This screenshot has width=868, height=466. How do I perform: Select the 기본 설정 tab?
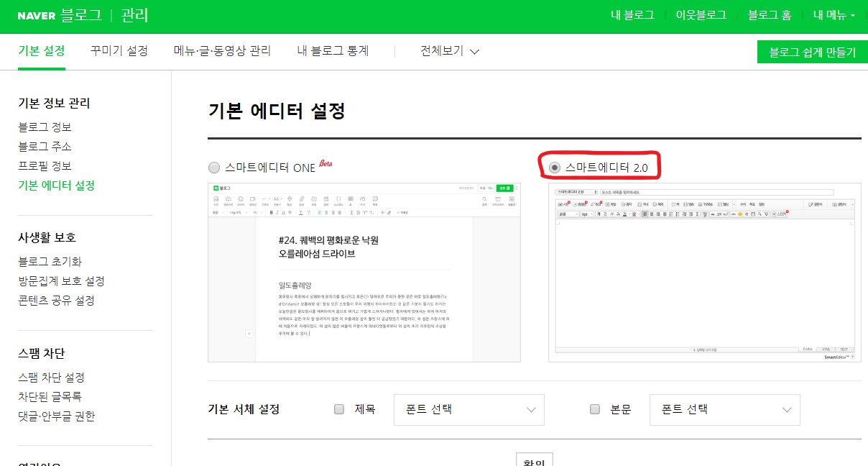pyautogui.click(x=42, y=51)
